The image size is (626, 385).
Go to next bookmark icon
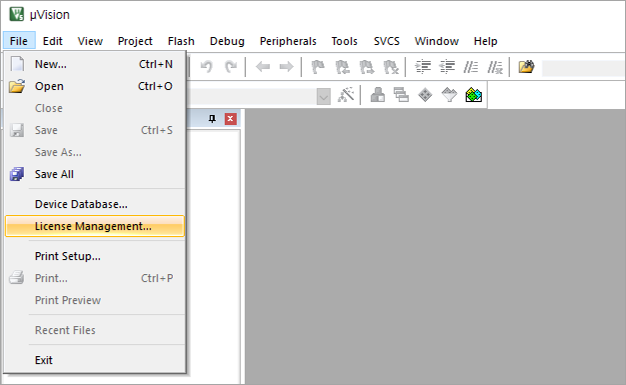[366, 67]
